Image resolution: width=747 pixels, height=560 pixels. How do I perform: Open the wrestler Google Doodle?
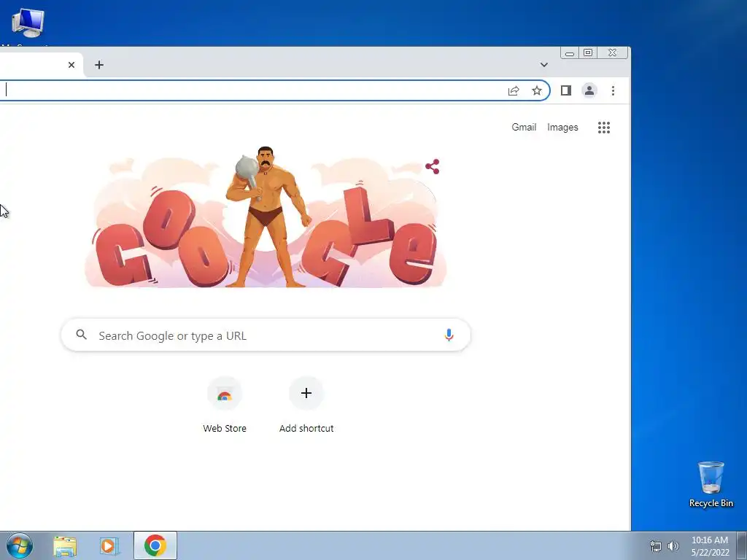[x=266, y=217]
